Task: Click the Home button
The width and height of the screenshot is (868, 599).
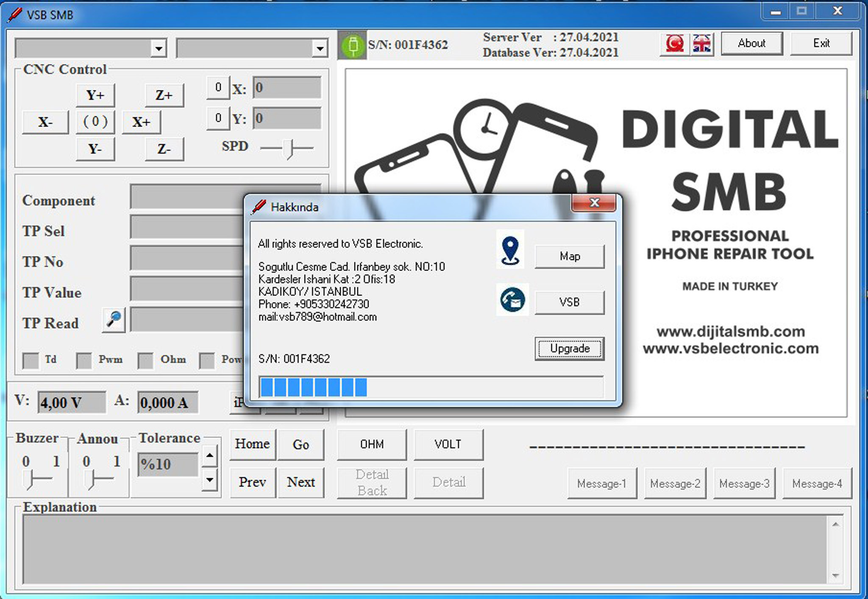Action: [253, 444]
